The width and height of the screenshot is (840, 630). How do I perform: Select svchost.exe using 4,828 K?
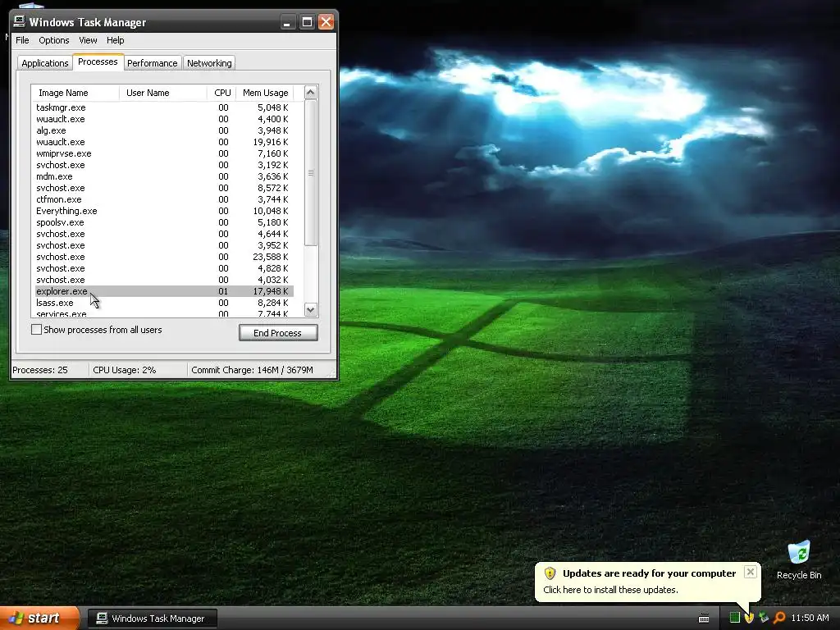click(164, 268)
